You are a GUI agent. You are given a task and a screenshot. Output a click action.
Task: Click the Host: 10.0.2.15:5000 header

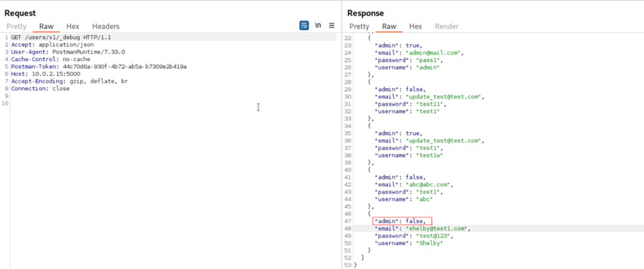45,74
